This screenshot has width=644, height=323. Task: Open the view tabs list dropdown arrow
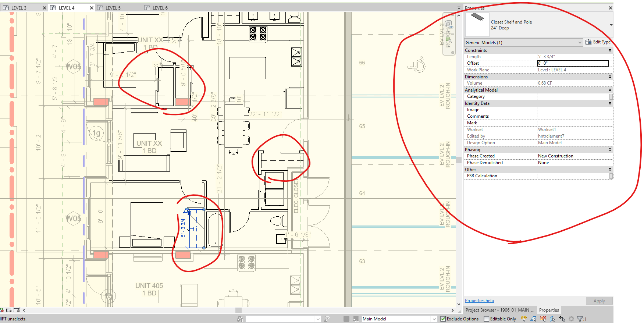[459, 8]
